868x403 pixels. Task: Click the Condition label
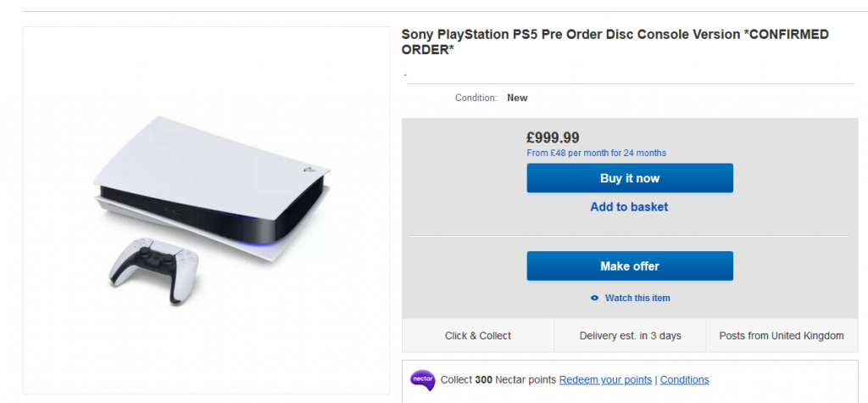point(476,98)
